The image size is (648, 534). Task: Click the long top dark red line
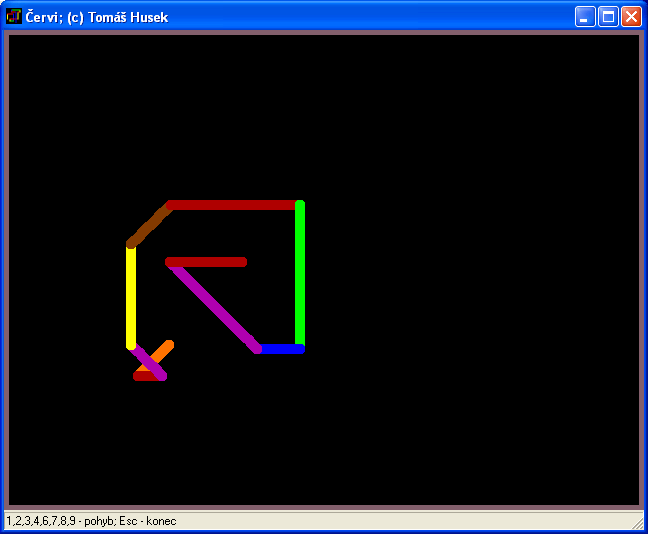(x=235, y=205)
